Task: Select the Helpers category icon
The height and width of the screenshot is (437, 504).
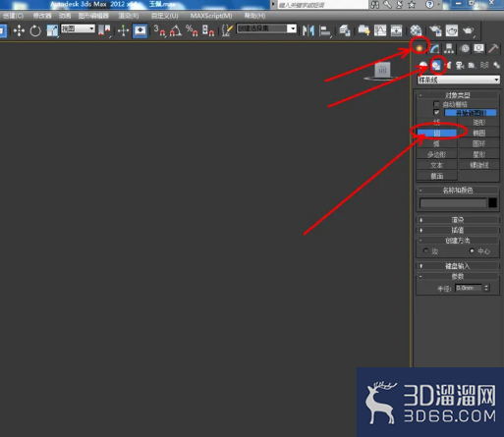Action: pos(472,66)
